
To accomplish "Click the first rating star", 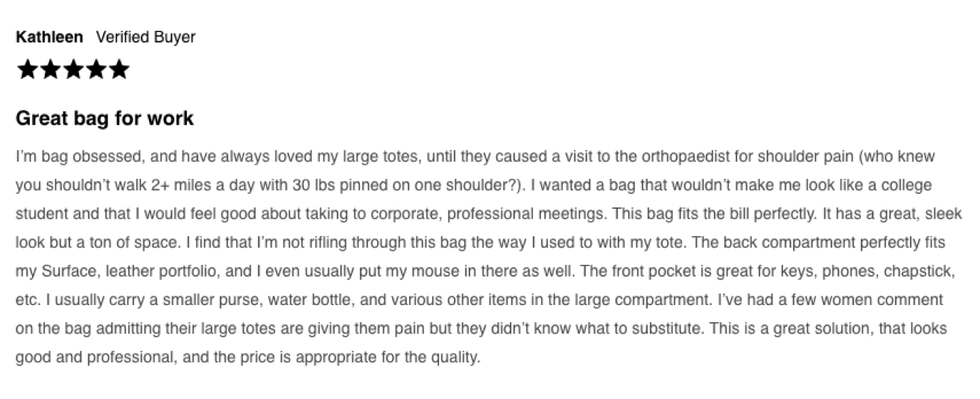I will point(27,70).
